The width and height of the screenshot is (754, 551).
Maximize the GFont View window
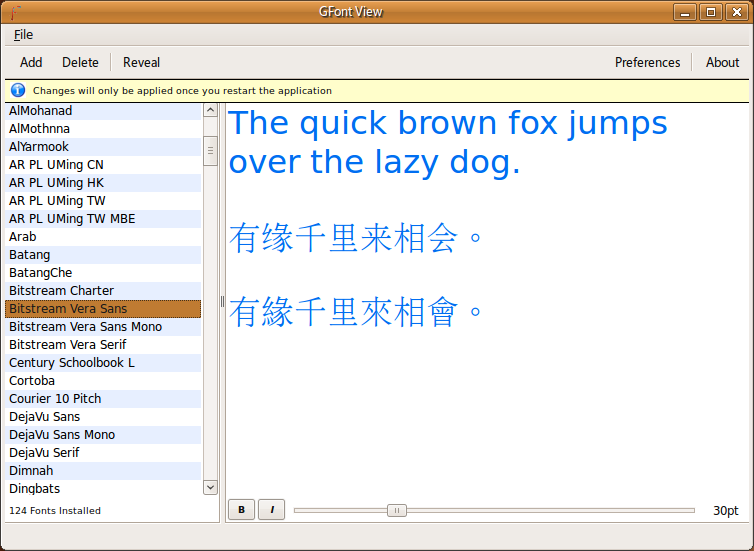coord(711,12)
